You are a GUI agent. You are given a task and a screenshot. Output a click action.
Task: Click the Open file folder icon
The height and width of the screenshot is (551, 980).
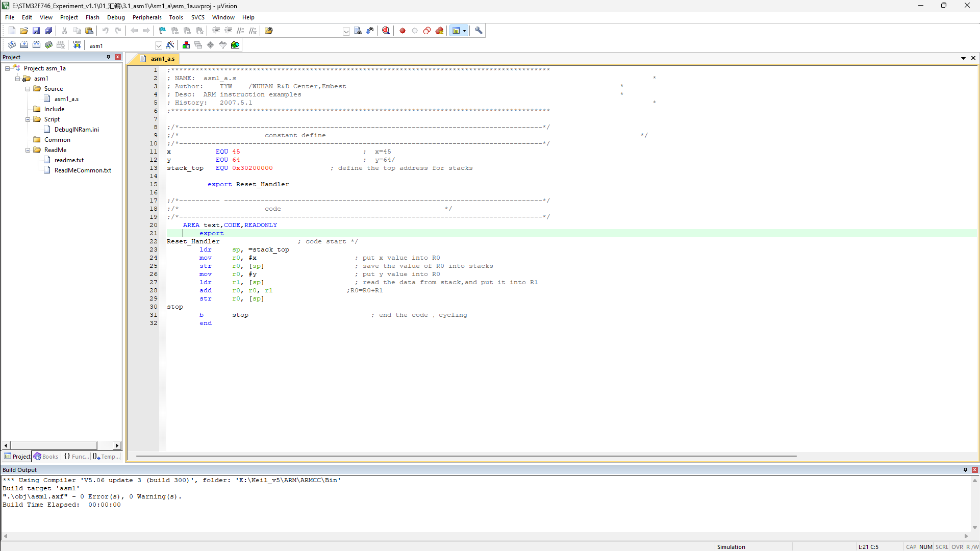24,31
